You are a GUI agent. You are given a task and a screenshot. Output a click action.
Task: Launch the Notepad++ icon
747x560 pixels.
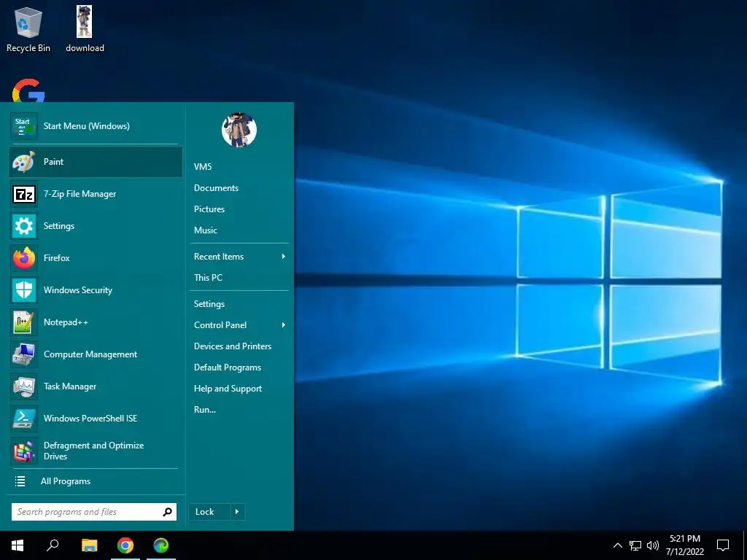pyautogui.click(x=24, y=322)
